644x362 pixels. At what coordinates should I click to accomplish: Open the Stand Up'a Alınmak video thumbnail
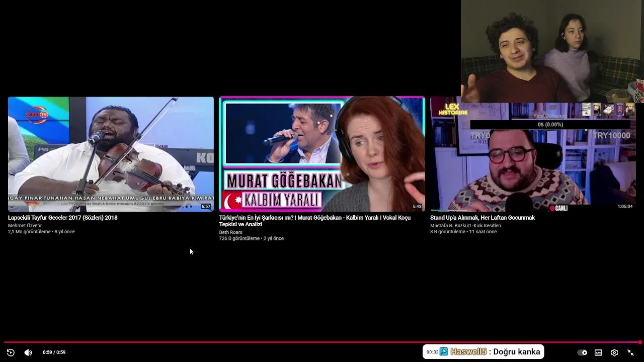coord(533,157)
